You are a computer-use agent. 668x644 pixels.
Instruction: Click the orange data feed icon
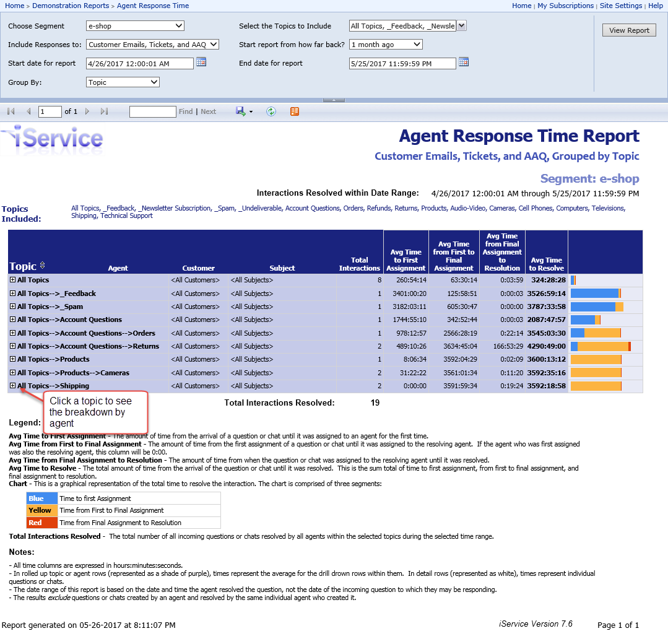(295, 111)
